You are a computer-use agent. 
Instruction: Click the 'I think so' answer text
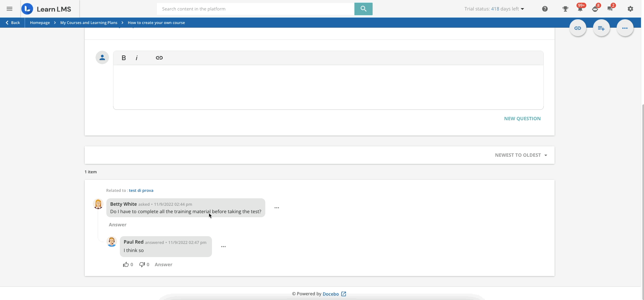coord(134,250)
